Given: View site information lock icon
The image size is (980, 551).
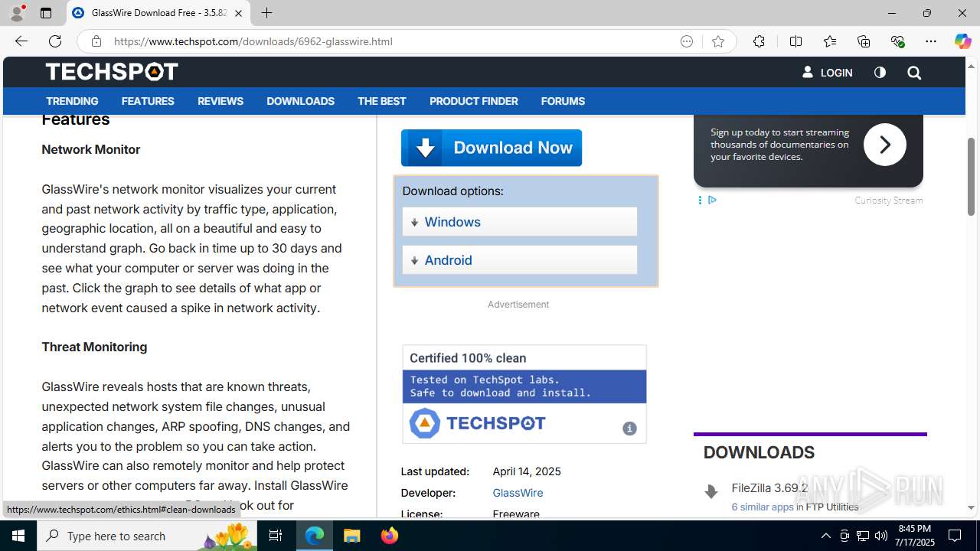Looking at the screenshot, I should pyautogui.click(x=96, y=41).
